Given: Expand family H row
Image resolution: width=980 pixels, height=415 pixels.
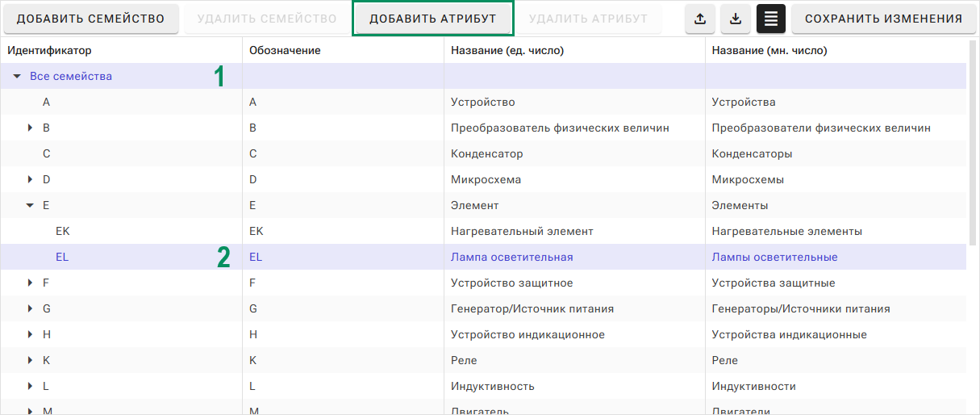Looking at the screenshot, I should click(30, 334).
